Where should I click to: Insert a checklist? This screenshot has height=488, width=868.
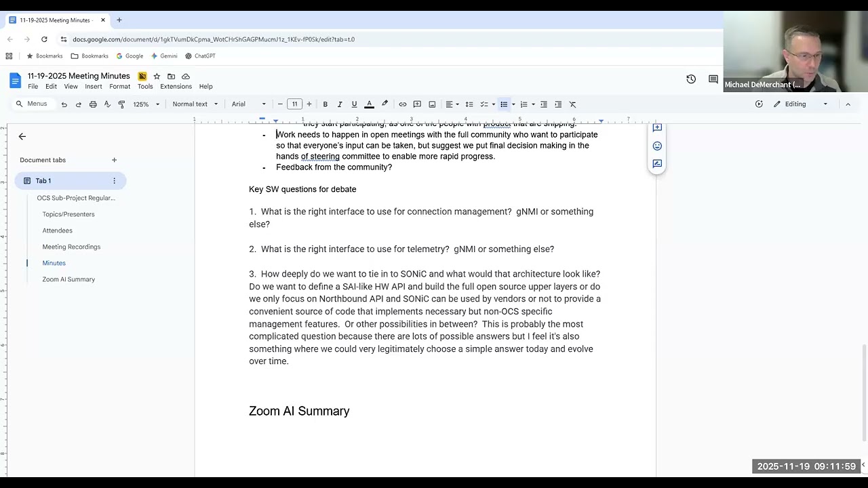tap(484, 104)
